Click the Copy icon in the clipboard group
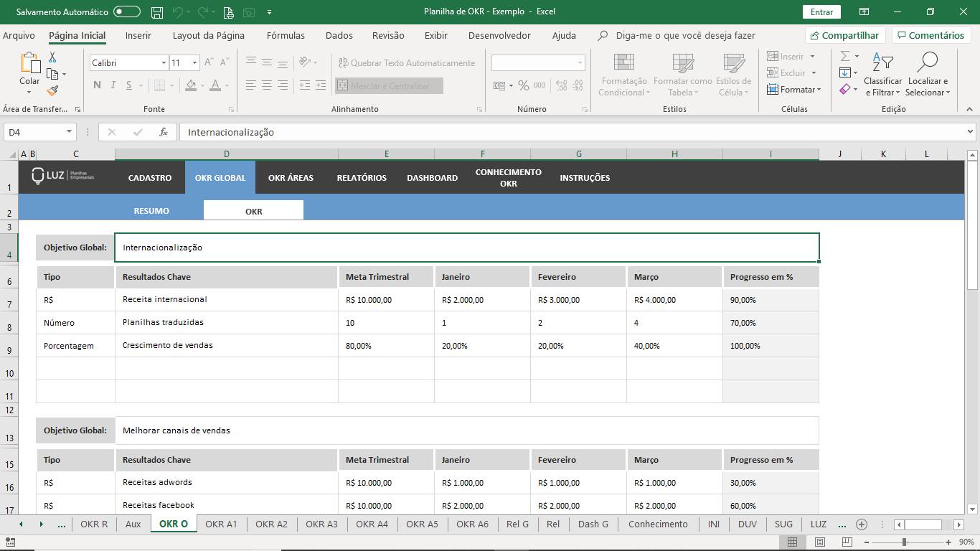The image size is (980, 551). coord(52,74)
